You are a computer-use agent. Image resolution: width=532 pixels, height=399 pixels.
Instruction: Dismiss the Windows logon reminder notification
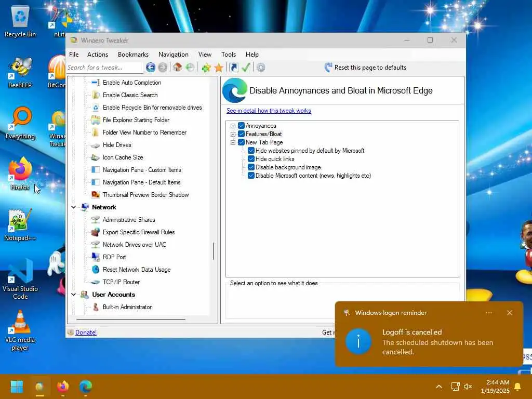pos(510,313)
